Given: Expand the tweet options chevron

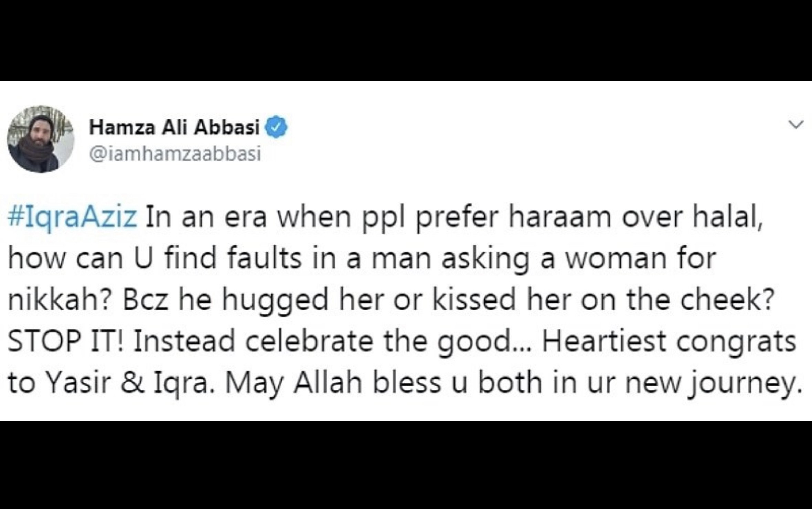Looking at the screenshot, I should pos(796,125).
